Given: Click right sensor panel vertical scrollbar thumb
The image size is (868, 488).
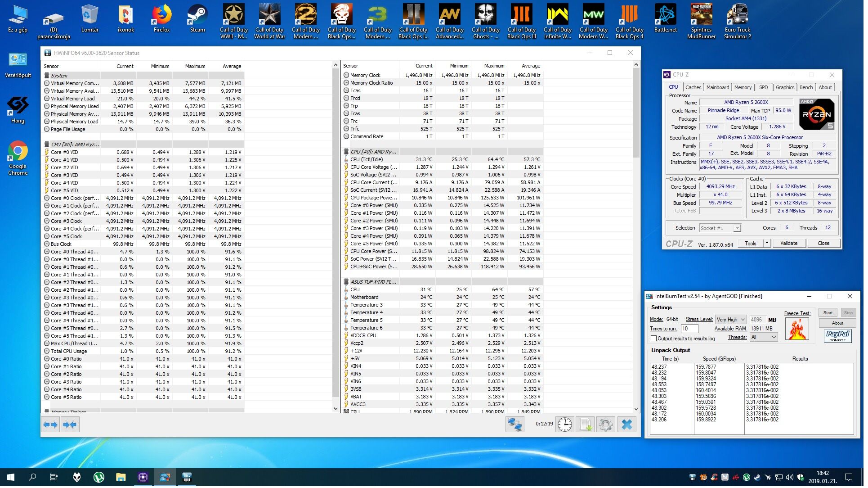Looking at the screenshot, I should click(x=640, y=113).
